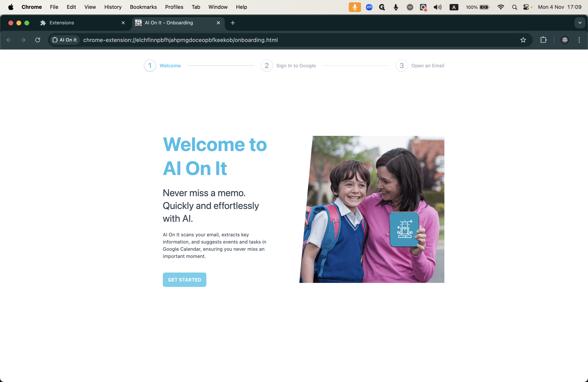
Task: Open the date and time clock
Action: pos(560,7)
